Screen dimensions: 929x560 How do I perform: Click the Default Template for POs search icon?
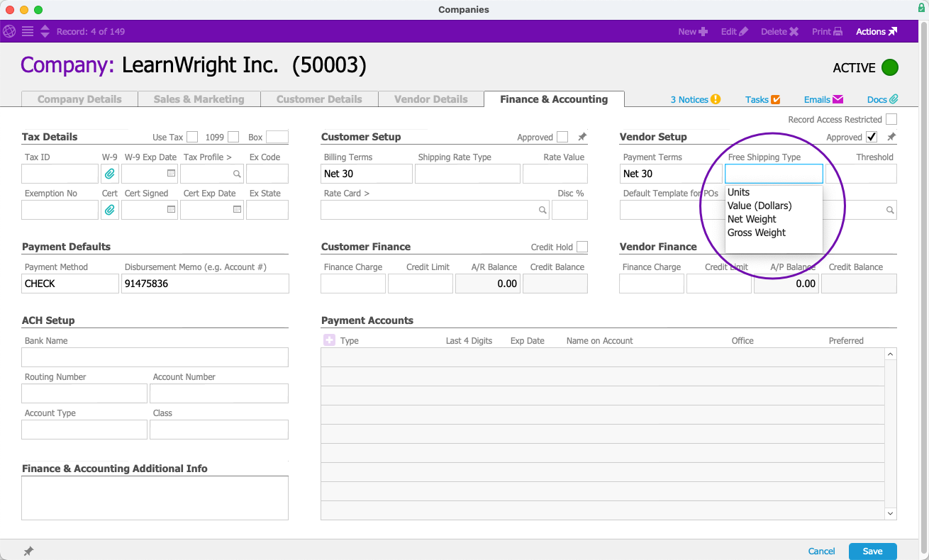point(889,210)
